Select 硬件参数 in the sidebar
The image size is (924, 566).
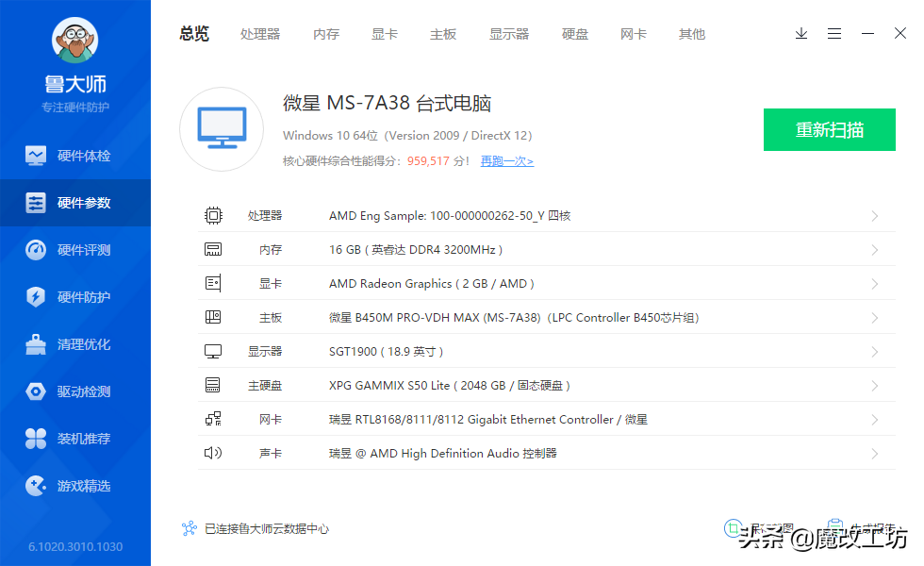click(75, 203)
